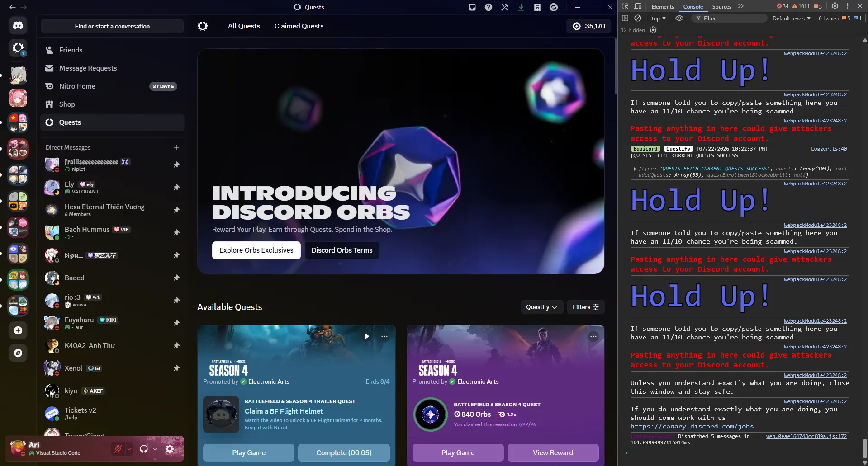Open Logger.ts:40 source link
The image size is (868, 466).
click(829, 149)
